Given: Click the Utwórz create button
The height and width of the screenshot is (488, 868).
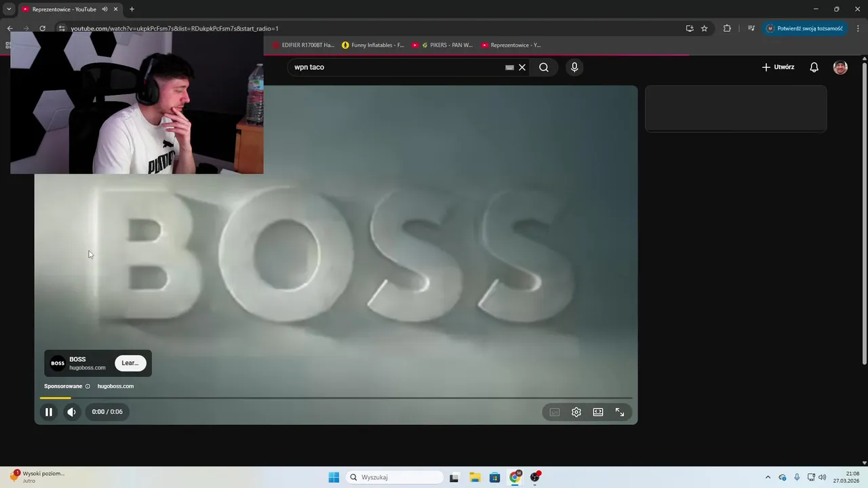Looking at the screenshot, I should click(x=778, y=67).
